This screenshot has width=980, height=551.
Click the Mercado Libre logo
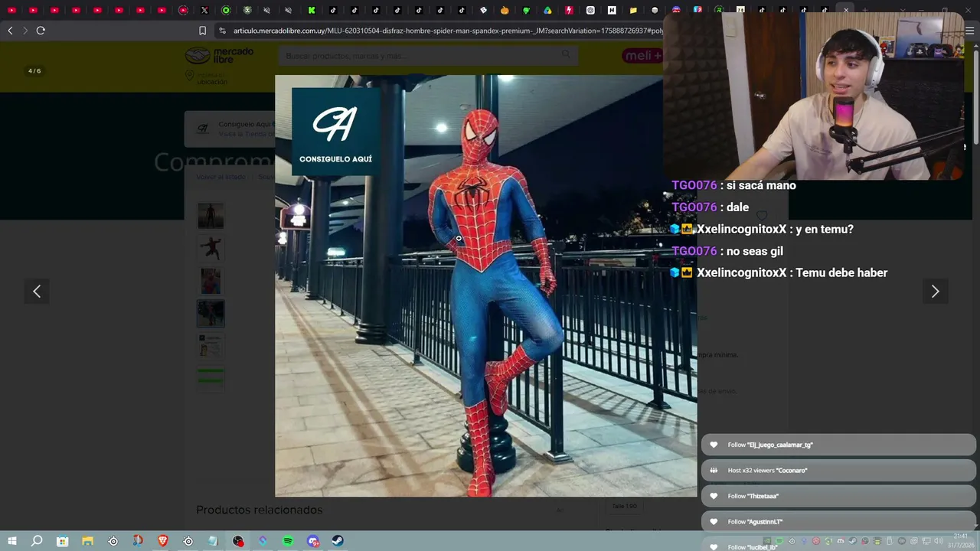(220, 56)
